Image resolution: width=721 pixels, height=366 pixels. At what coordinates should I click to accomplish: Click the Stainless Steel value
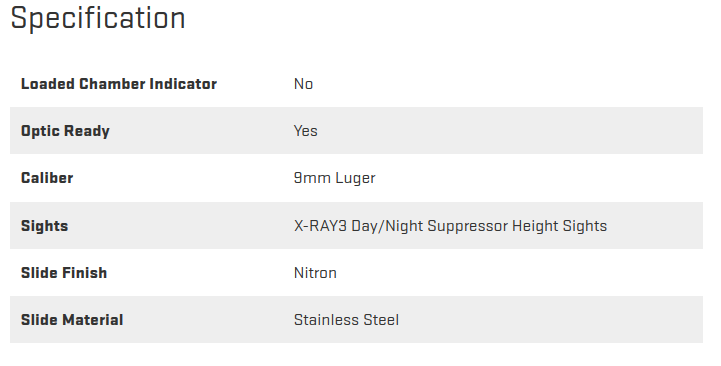(x=347, y=320)
